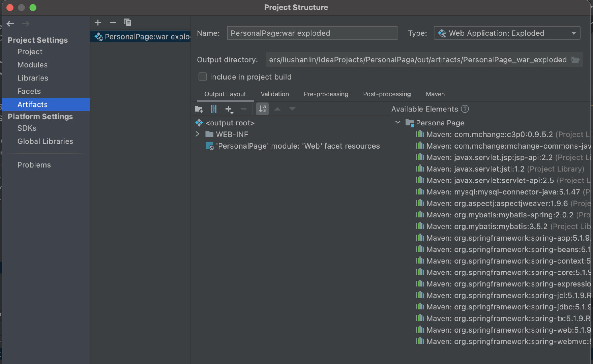Screen dimensions: 593x364
Task: Collapse the PersonalPage module node
Action: point(398,122)
